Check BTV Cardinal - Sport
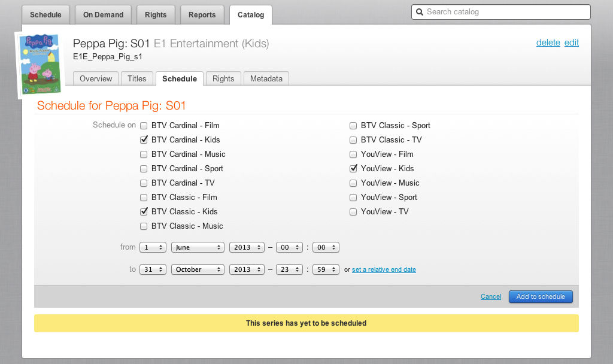The image size is (613, 364). (144, 169)
